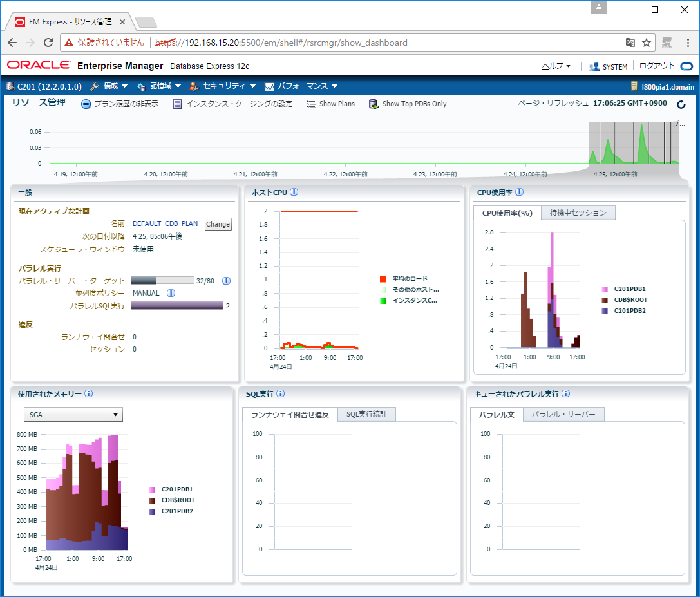Click the timeline selection window slider
700x597 pixels.
[634, 143]
